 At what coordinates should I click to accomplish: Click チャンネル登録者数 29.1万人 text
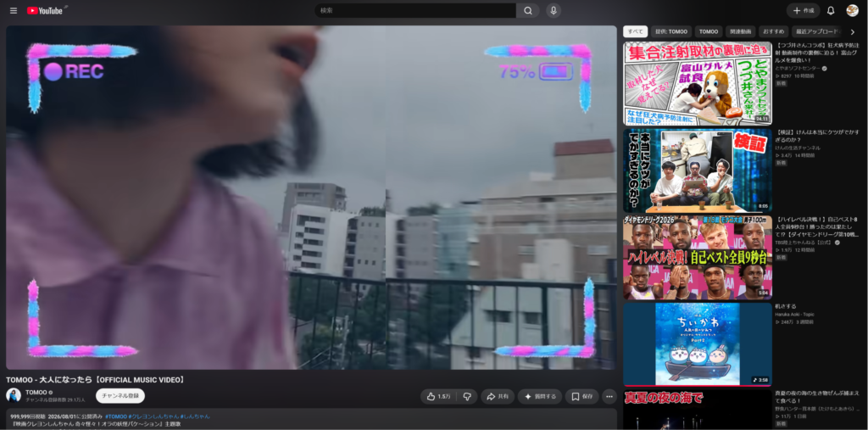pos(55,399)
